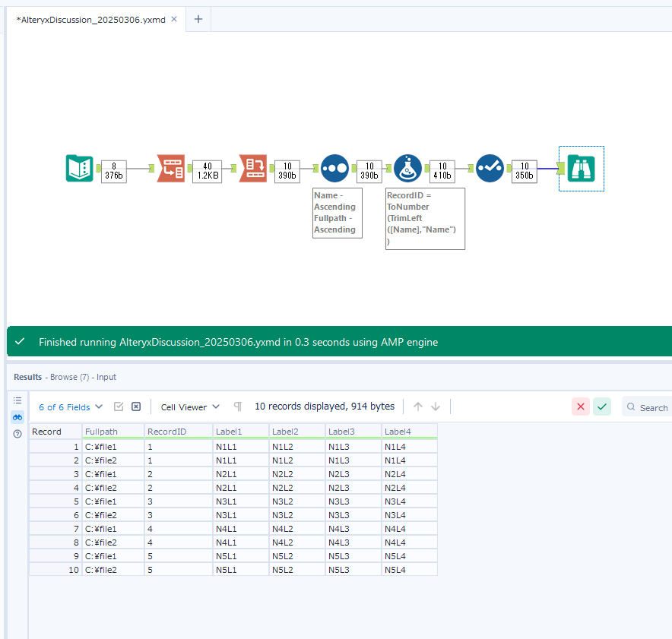Image resolution: width=672 pixels, height=639 pixels.
Task: Switch to AlteryxDiscussion_20250306.yxmd tab
Action: click(90, 19)
